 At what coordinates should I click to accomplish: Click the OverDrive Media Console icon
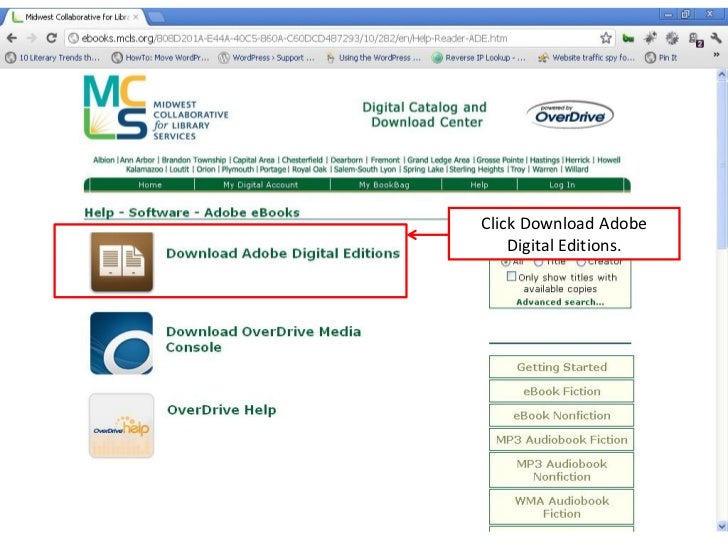coord(122,343)
